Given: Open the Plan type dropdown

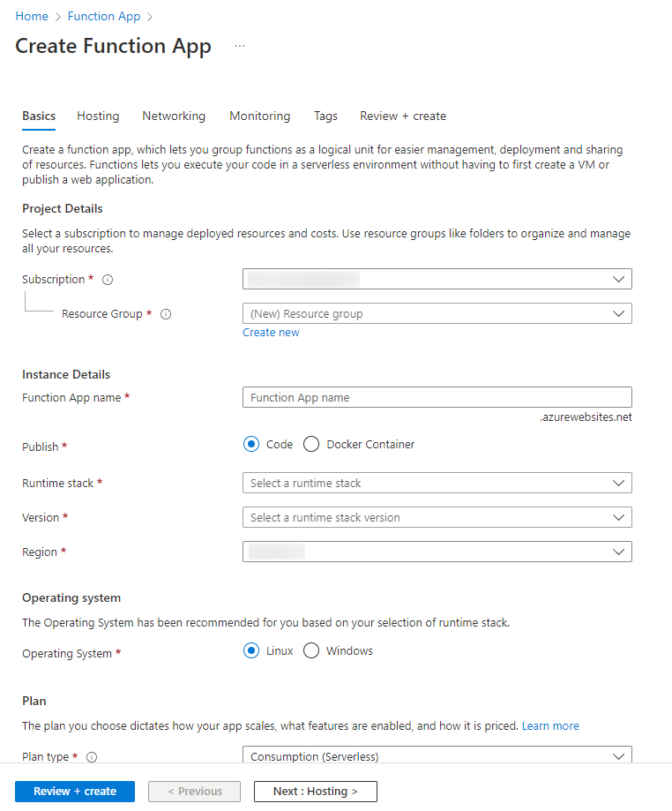Looking at the screenshot, I should 437,756.
